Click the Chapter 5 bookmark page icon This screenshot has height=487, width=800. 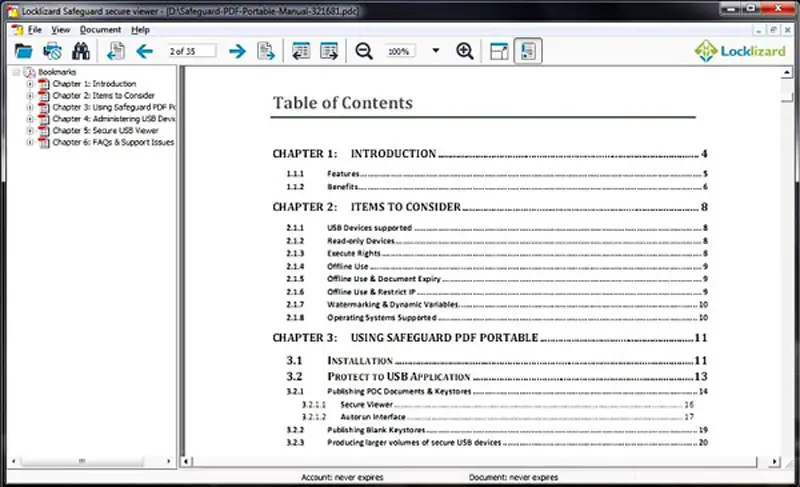44,131
